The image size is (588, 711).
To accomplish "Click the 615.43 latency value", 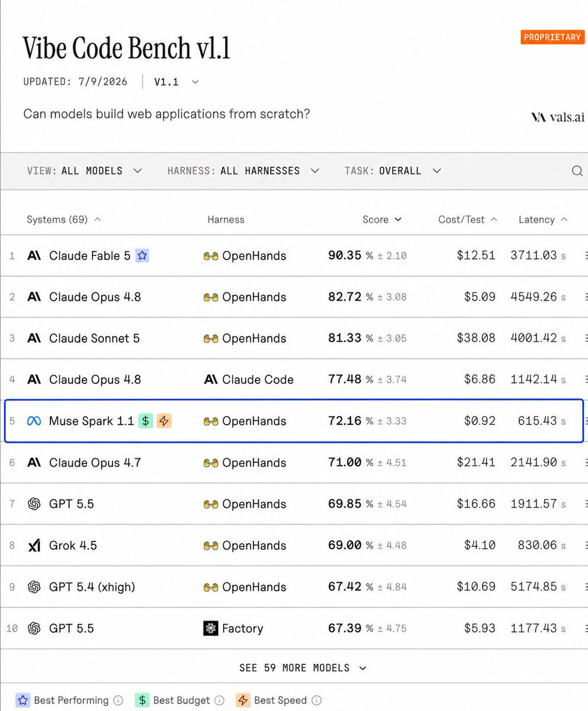I will tap(537, 421).
